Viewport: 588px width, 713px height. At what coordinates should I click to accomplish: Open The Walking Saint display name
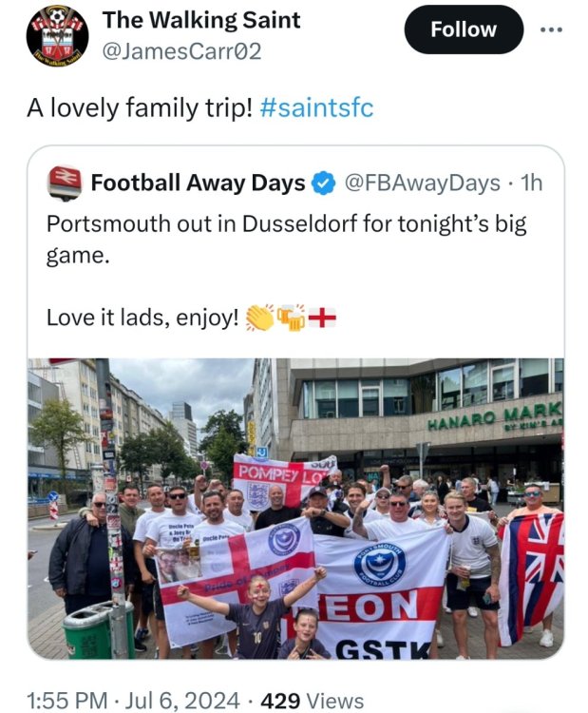pos(201,20)
